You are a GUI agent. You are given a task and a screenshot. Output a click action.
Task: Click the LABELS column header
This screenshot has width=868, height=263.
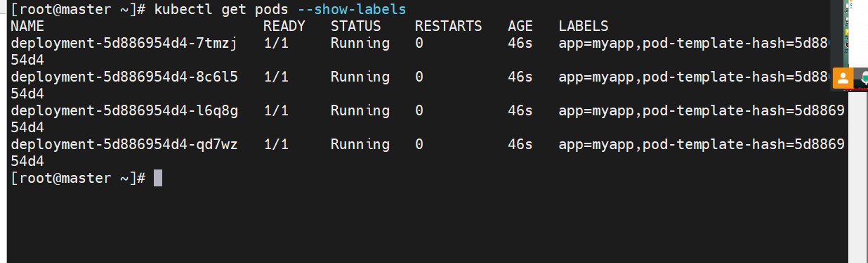pos(584,26)
